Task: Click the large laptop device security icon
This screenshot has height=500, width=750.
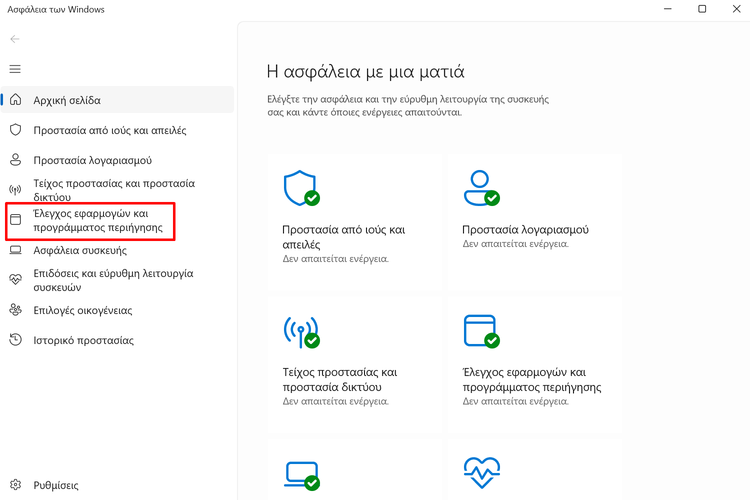Action: 301,476
